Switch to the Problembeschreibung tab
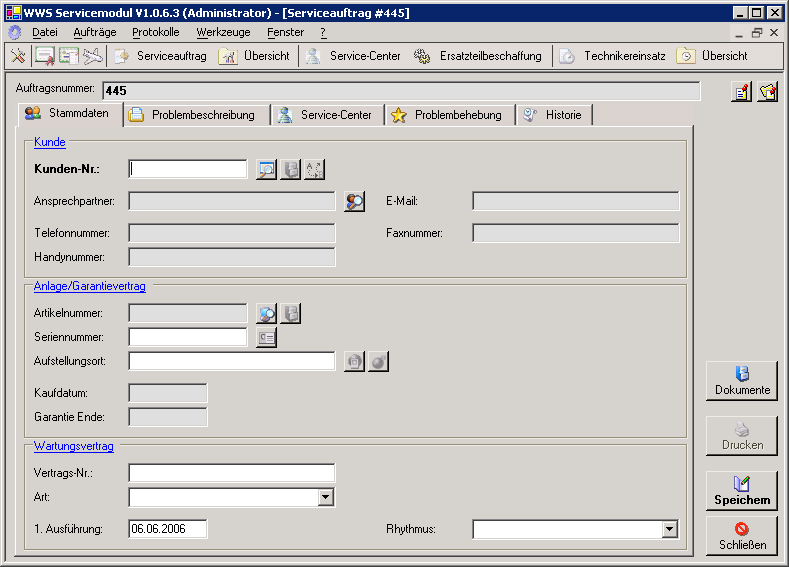This screenshot has height=567, width=789. pyautogui.click(x=197, y=115)
